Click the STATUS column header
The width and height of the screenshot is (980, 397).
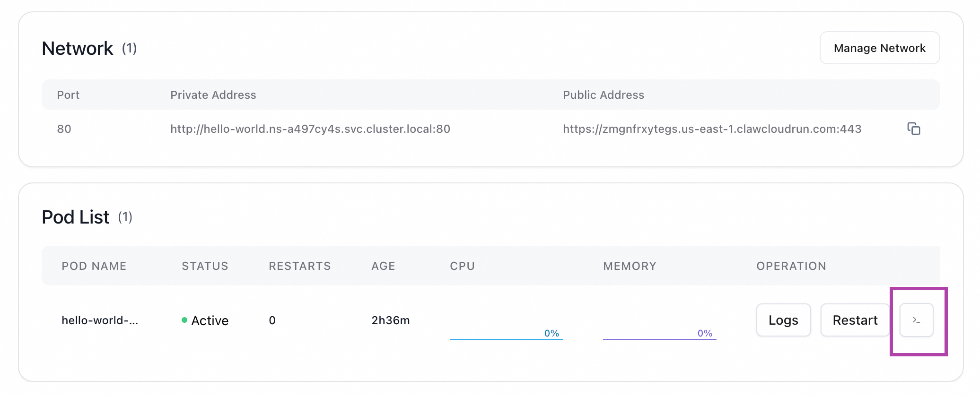point(205,266)
